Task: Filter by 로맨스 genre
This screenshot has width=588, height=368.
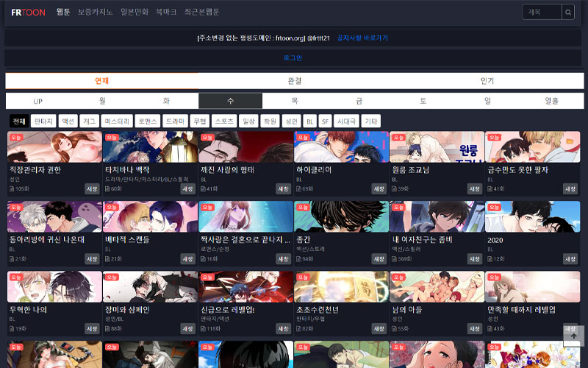Action: coord(148,121)
